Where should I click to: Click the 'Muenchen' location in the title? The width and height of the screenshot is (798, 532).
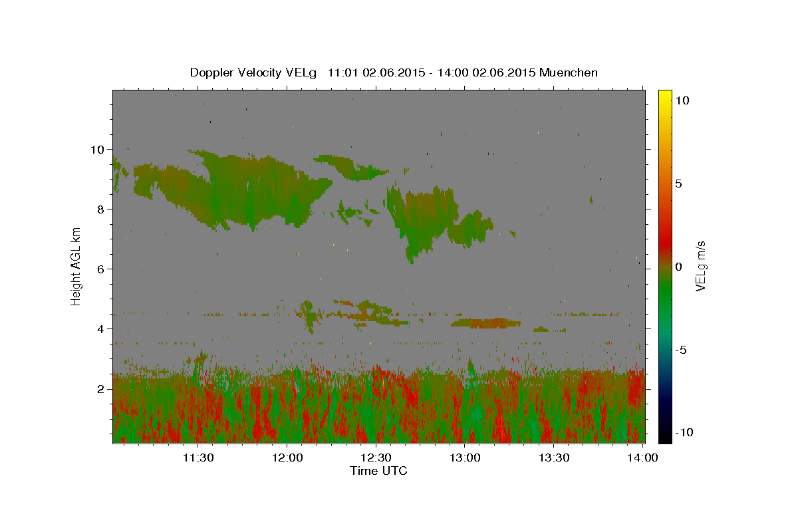[x=569, y=72]
